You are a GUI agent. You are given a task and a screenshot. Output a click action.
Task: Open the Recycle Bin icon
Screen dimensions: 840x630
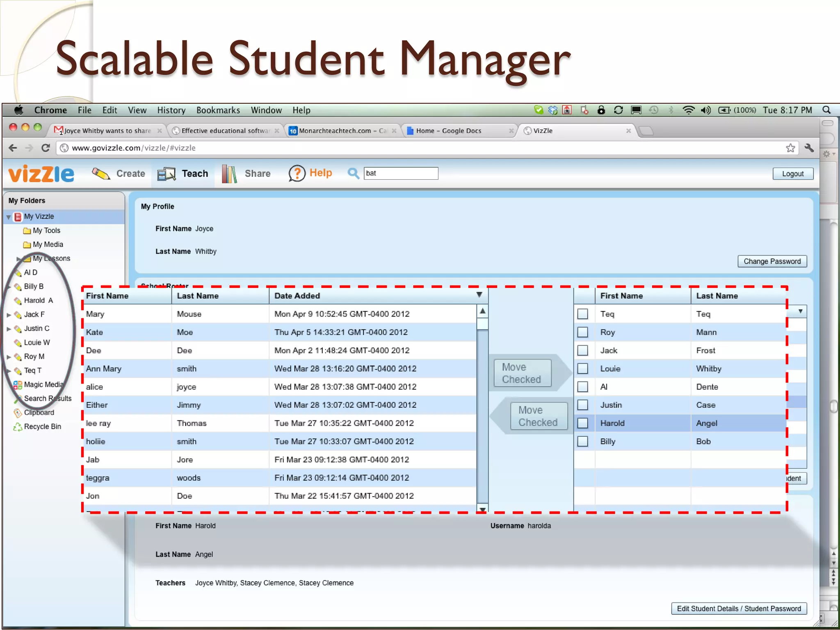coord(18,427)
